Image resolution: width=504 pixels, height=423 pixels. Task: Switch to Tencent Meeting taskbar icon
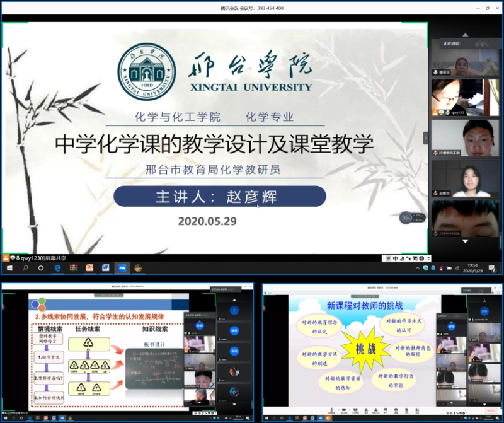122,268
